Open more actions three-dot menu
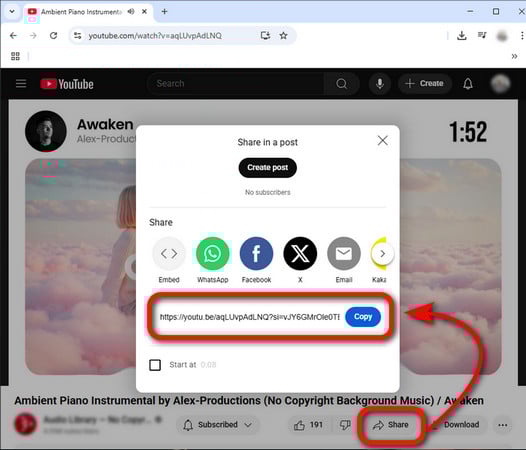The height and width of the screenshot is (450, 526). [503, 425]
